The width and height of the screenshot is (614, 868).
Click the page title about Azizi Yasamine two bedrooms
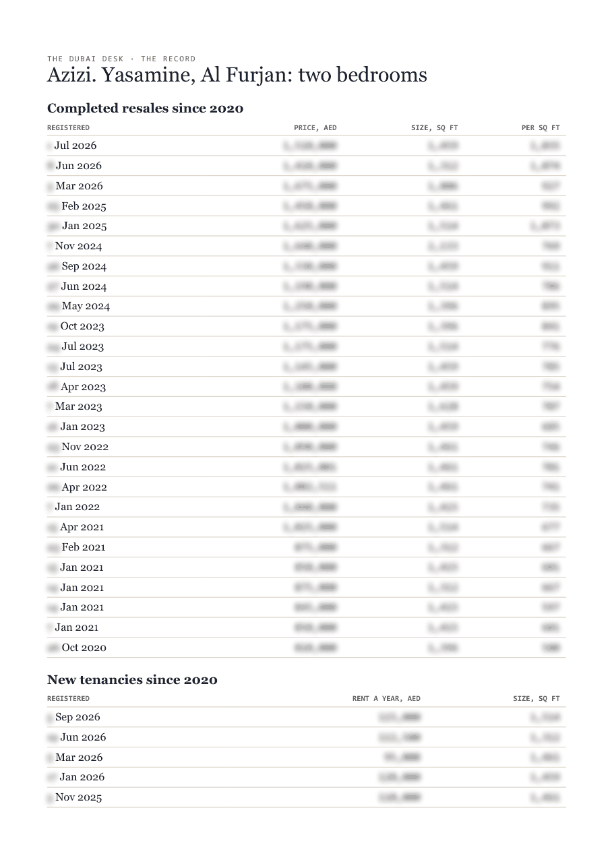point(237,75)
